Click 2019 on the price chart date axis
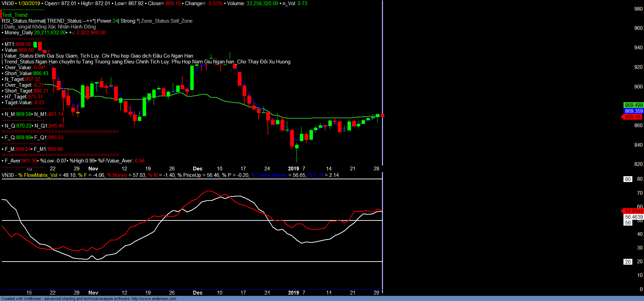Viewport: 644px width, 301px height. tap(293, 169)
